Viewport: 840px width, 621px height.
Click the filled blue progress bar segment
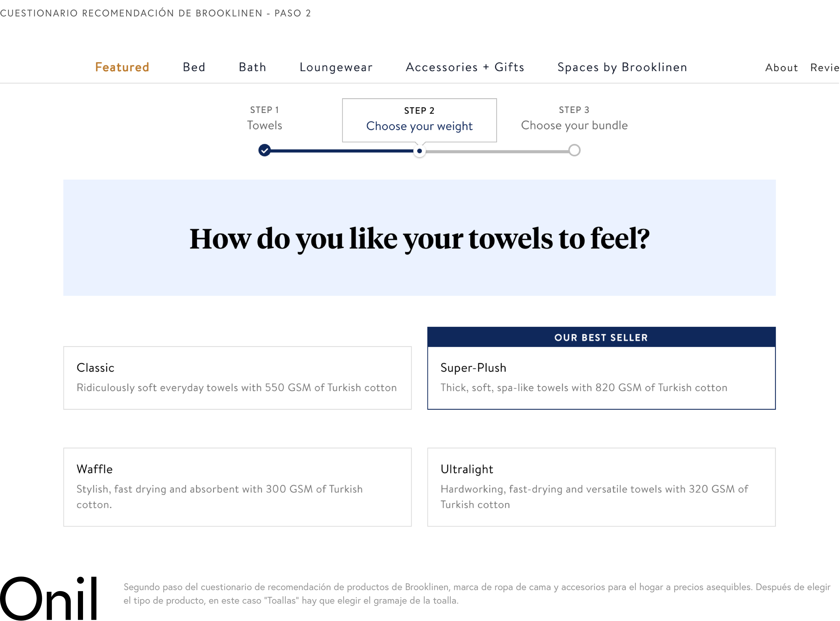[x=342, y=151]
